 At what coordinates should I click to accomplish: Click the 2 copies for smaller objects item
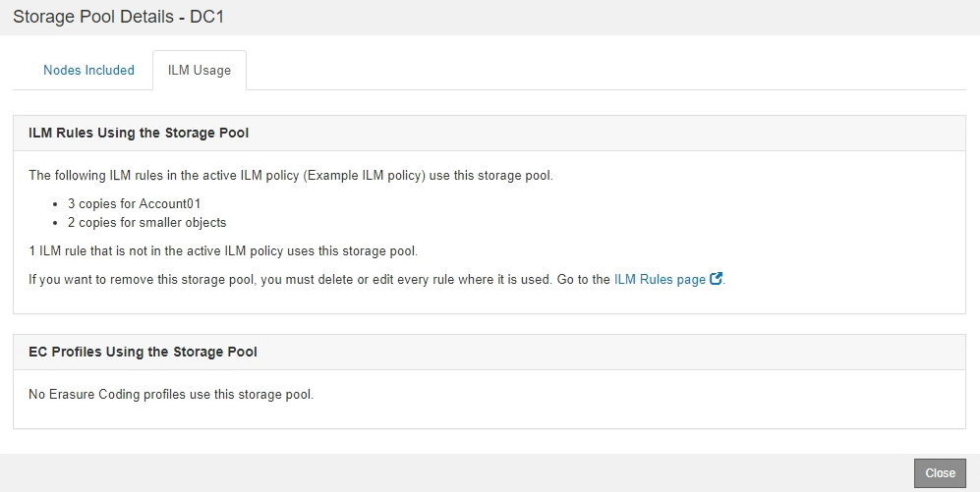point(146,222)
